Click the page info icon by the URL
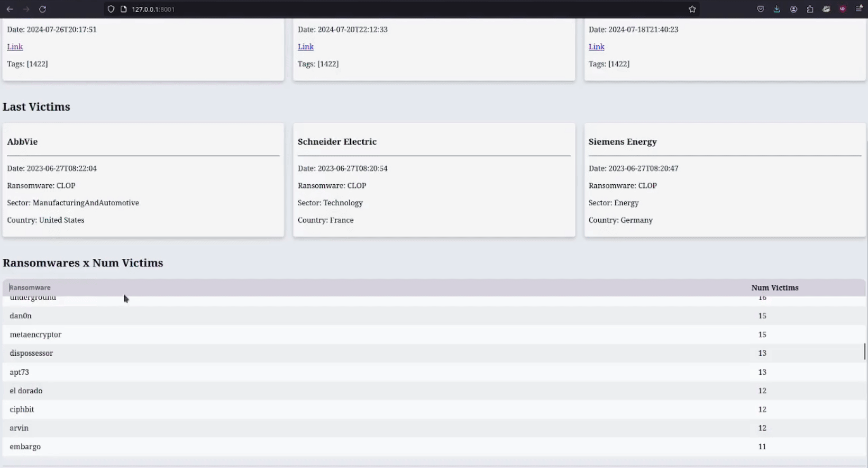The width and height of the screenshot is (868, 468). pyautogui.click(x=123, y=9)
